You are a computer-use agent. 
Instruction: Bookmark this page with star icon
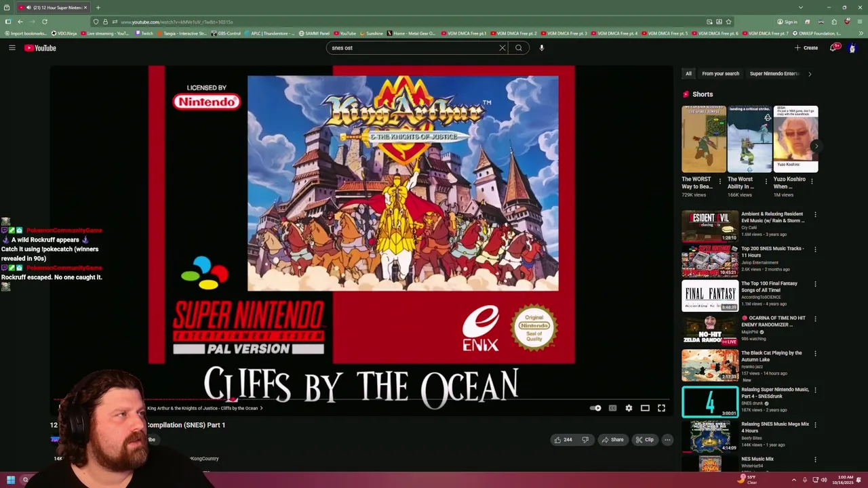[728, 22]
